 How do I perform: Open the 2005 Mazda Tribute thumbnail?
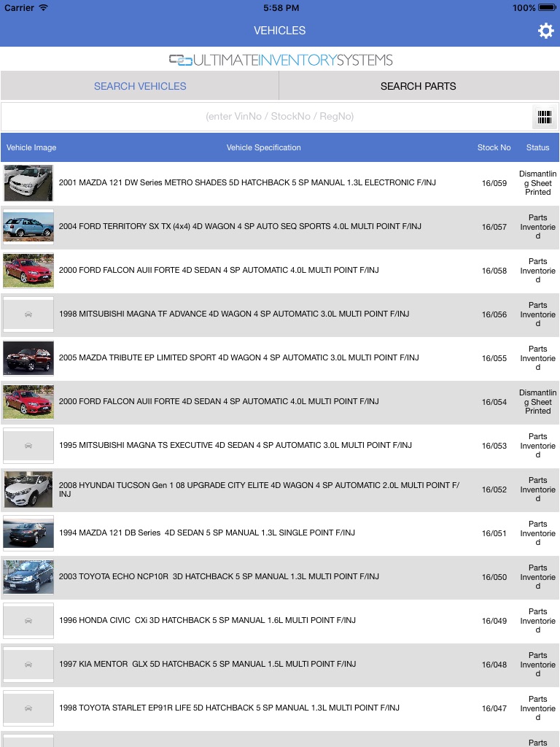click(x=28, y=358)
